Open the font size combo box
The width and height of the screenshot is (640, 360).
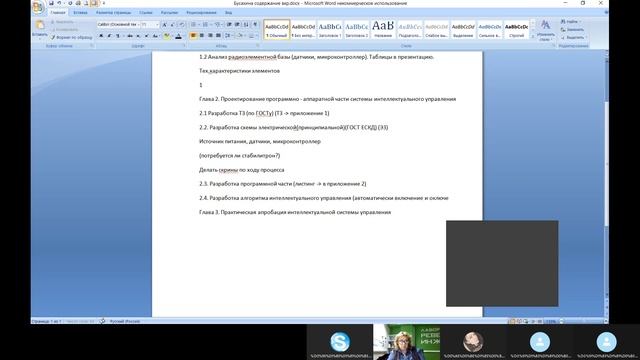click(150, 25)
